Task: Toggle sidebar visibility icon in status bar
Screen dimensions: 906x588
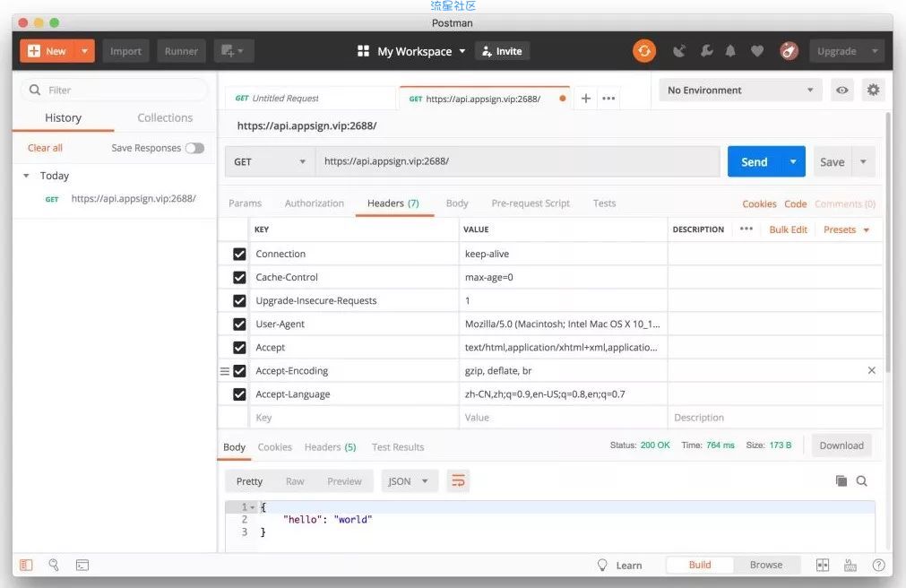Action: click(x=26, y=565)
